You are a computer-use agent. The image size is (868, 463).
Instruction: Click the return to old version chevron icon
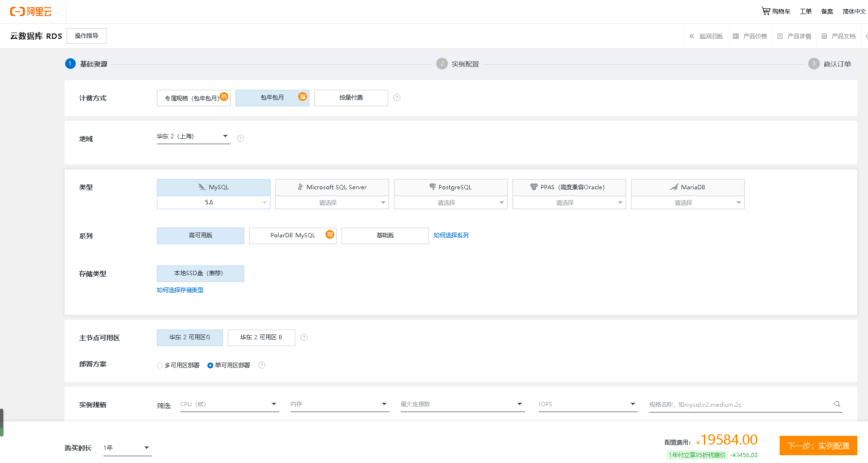(692, 36)
